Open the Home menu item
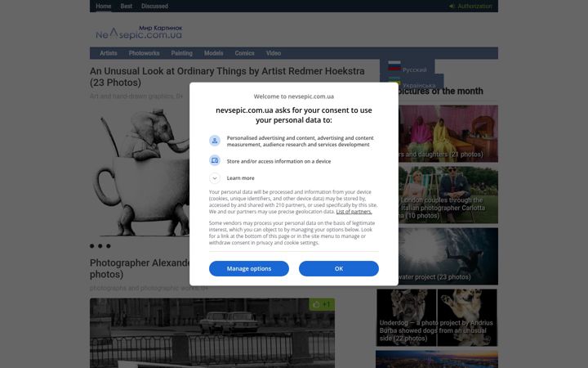The height and width of the screenshot is (368, 588). pos(103,6)
